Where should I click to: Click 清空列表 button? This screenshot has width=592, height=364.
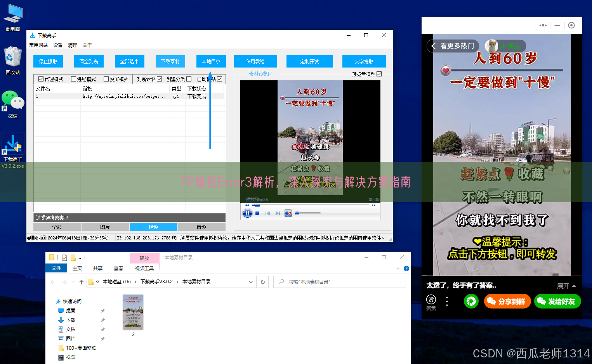[x=89, y=61]
